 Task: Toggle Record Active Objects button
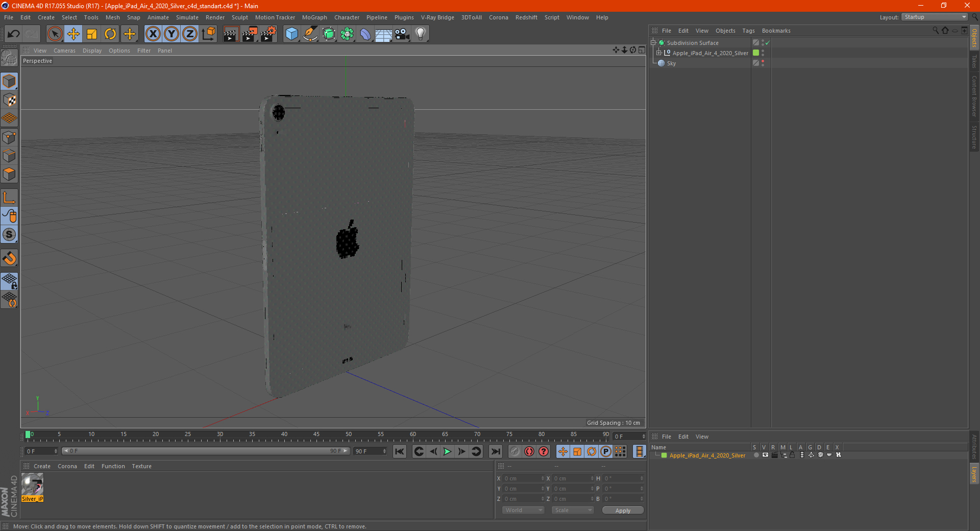point(515,451)
